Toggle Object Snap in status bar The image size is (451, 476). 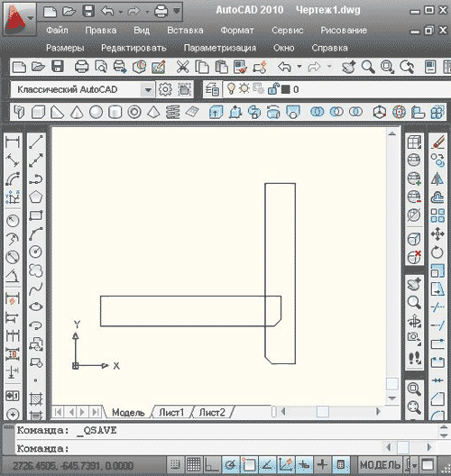249,464
